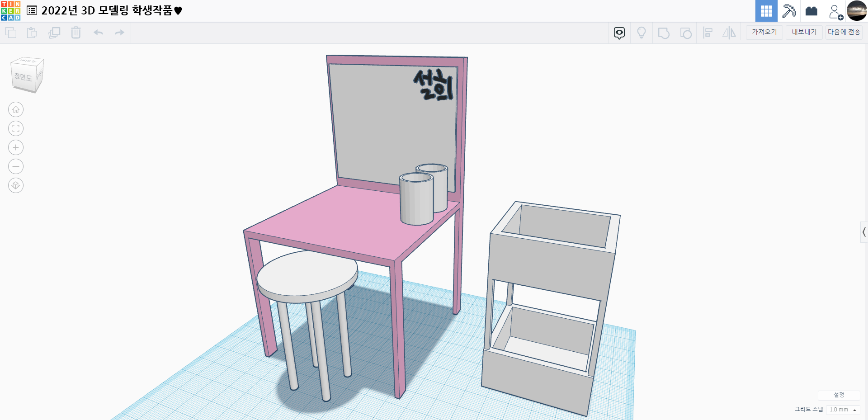Click the 내보내기 export button
Image resolution: width=868 pixels, height=420 pixels.
coord(804,32)
